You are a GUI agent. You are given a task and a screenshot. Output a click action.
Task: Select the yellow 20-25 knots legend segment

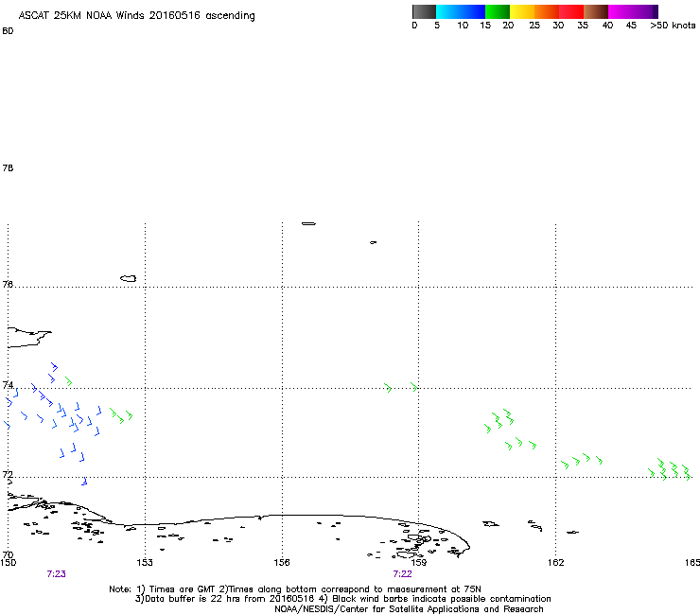click(522, 11)
